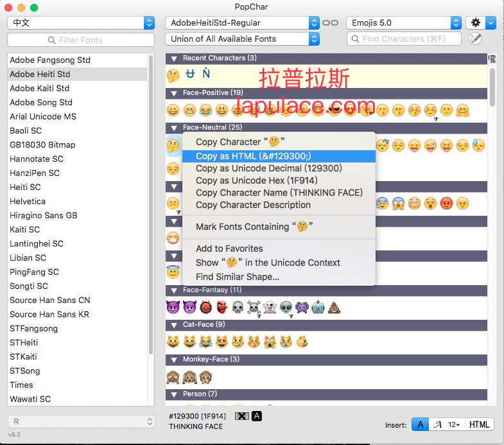Choose Copy as Unicode Hex (1F914)
The width and height of the screenshot is (504, 445).
(x=279, y=180)
